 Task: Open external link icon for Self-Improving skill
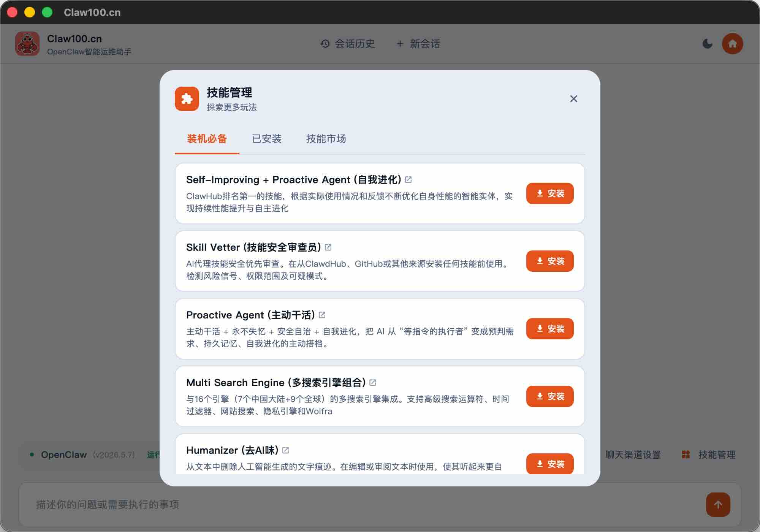tap(408, 179)
